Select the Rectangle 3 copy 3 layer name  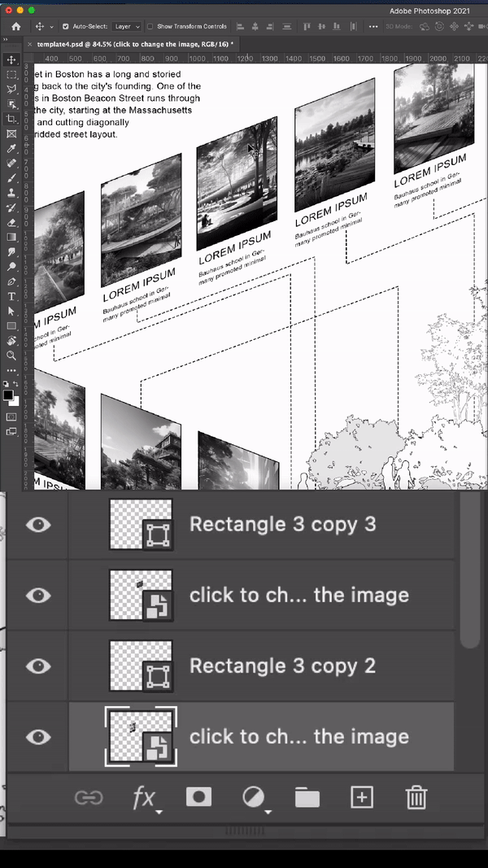point(282,524)
